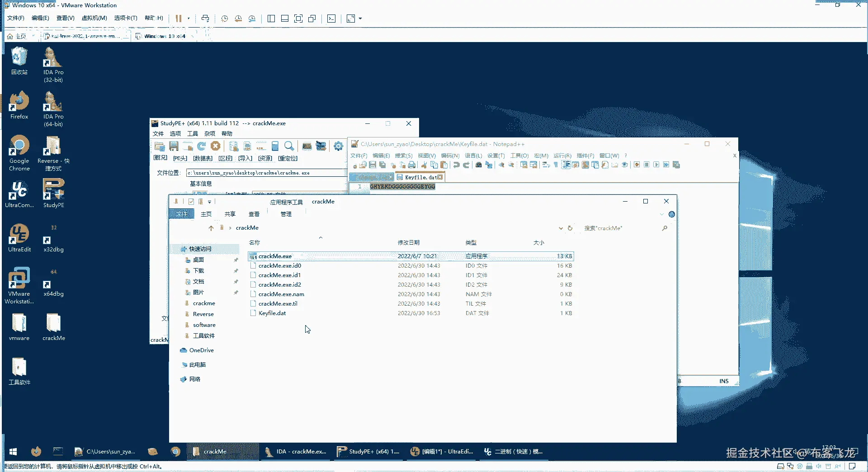
Task: Open VMware snapshot manager icon
Action: [x=252, y=19]
